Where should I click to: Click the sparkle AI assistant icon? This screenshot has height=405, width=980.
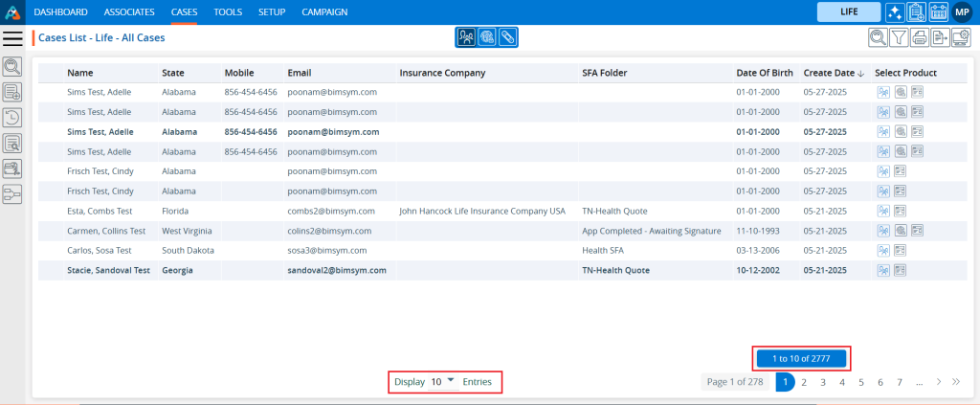coord(895,11)
